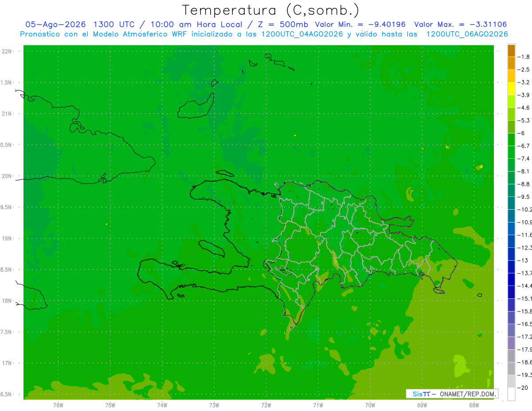This screenshot has height=411, width=532.
Task: Click the 'Temperatura (C,somb.)' title
Action: 271,10
